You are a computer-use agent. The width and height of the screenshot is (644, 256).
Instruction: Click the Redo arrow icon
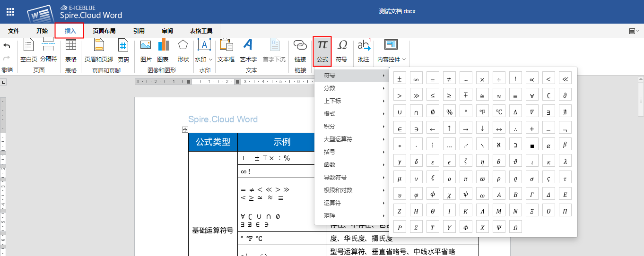[7, 58]
